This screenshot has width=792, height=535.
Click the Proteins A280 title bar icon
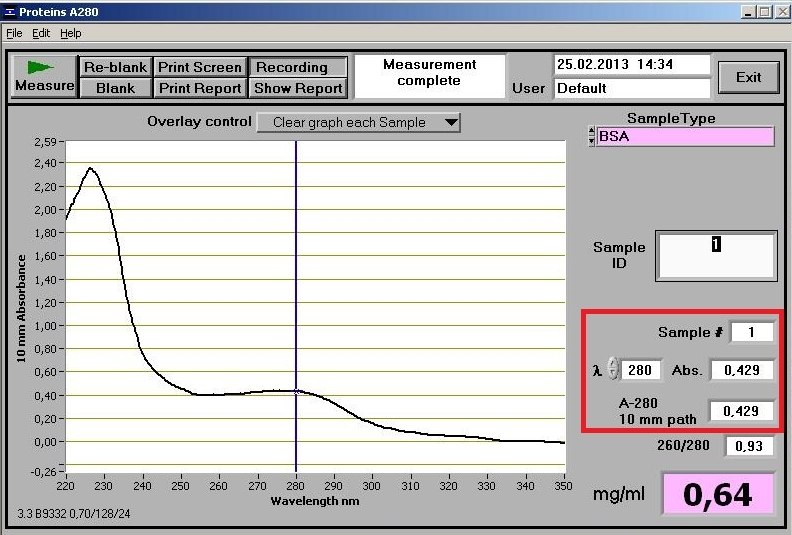(9, 11)
